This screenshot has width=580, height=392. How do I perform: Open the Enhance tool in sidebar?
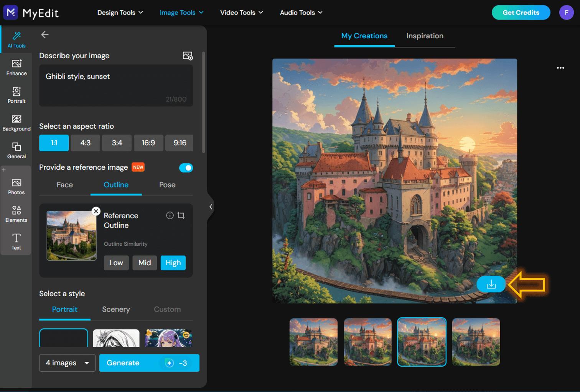point(16,67)
